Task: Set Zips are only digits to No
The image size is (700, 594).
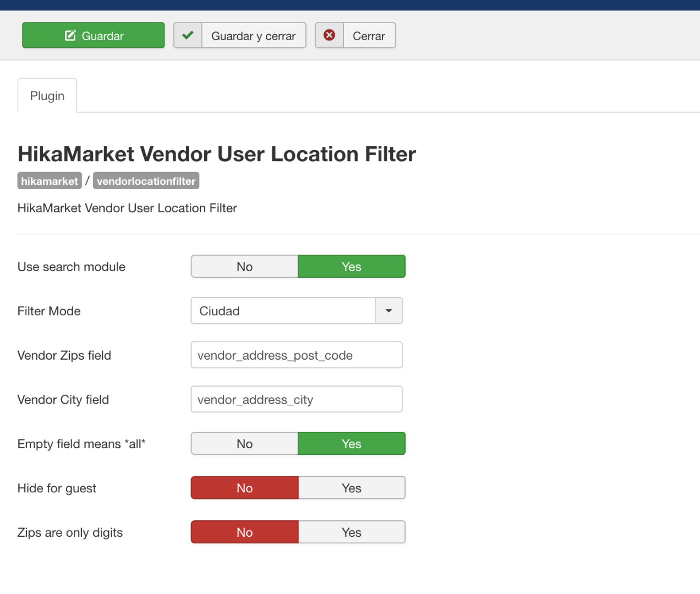Action: [245, 532]
